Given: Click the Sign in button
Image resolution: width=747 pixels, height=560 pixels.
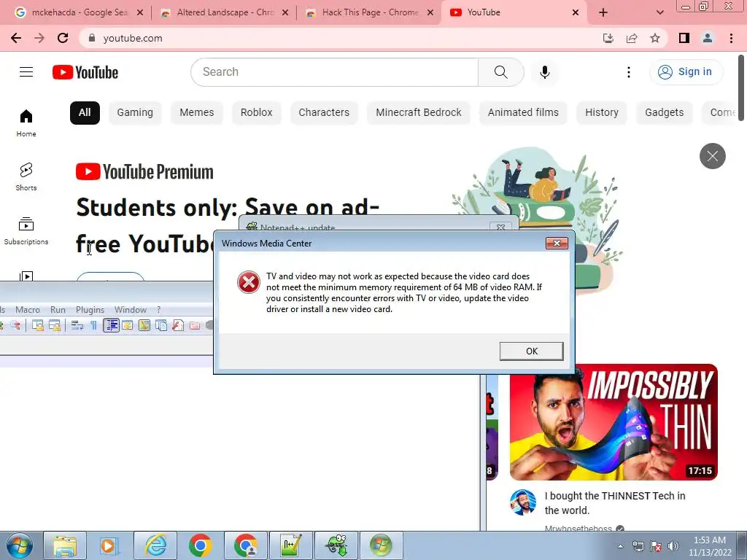Looking at the screenshot, I should [686, 72].
